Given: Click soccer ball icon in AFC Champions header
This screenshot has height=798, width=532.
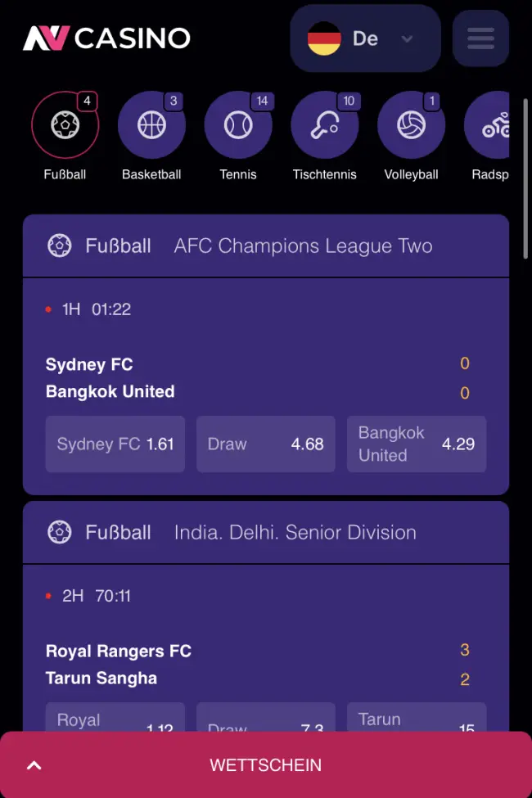Looking at the screenshot, I should tap(60, 246).
